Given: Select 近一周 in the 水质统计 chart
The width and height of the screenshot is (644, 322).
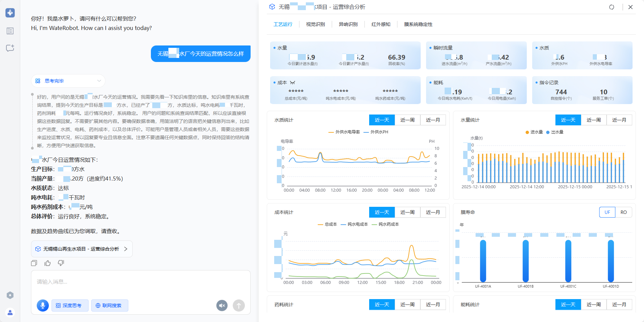Looking at the screenshot, I should pyautogui.click(x=407, y=120).
